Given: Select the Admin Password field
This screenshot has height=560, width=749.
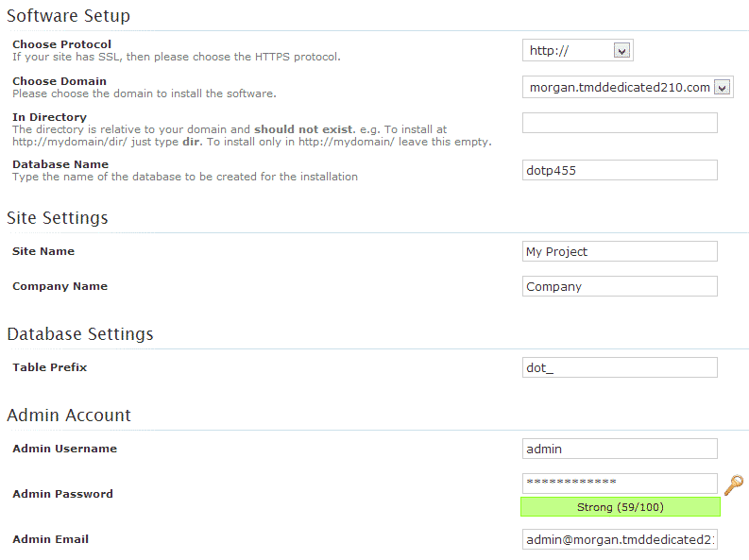Looking at the screenshot, I should pyautogui.click(x=620, y=483).
